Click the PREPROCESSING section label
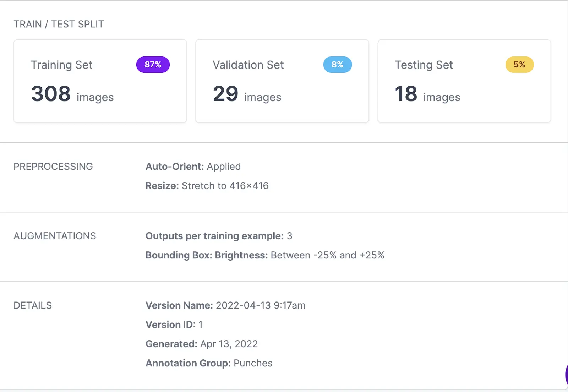The image size is (568, 392). click(x=53, y=167)
